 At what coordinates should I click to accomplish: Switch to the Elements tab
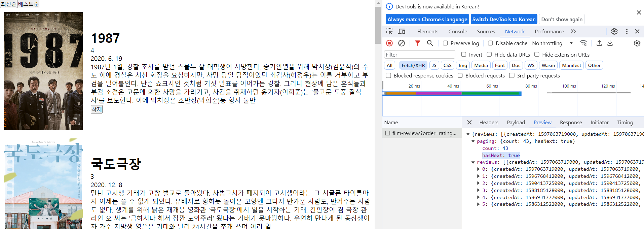point(428,31)
